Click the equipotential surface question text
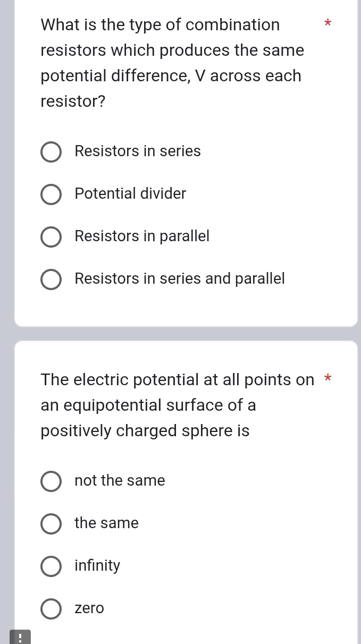Image resolution: width=361 pixels, height=644 pixels. click(x=177, y=405)
